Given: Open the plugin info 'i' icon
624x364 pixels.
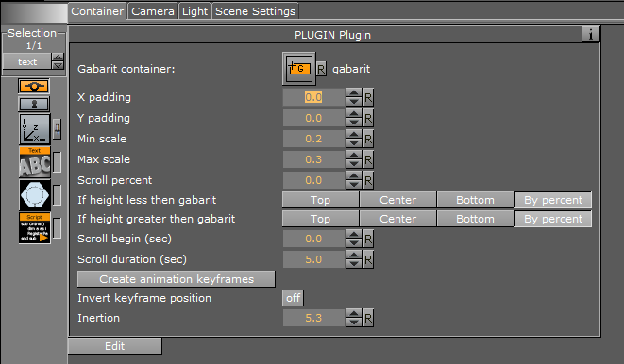Looking at the screenshot, I should click(x=591, y=34).
